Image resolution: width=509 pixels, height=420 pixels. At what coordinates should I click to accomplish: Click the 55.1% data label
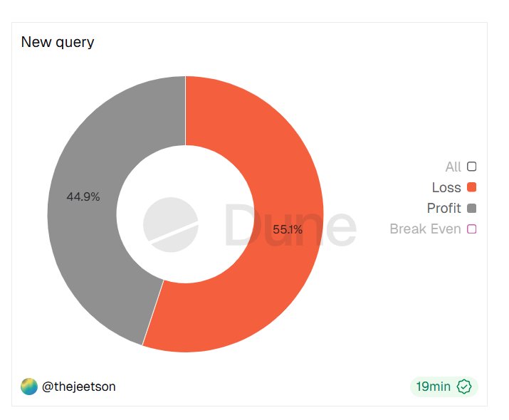(x=288, y=229)
